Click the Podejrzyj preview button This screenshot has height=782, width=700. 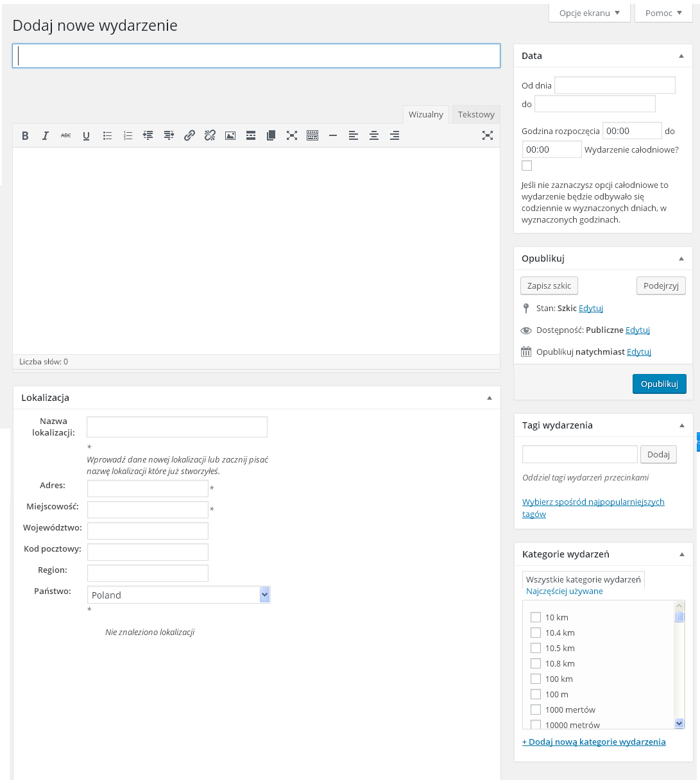tap(661, 285)
